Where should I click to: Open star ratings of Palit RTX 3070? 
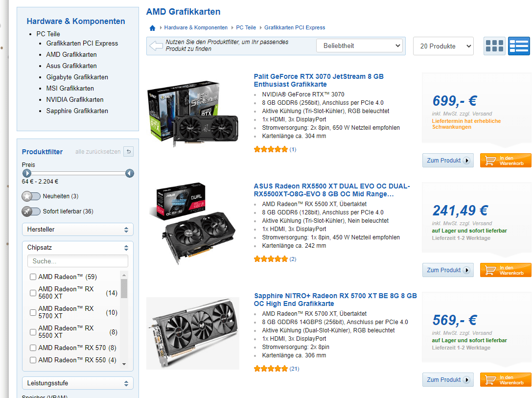[271, 149]
